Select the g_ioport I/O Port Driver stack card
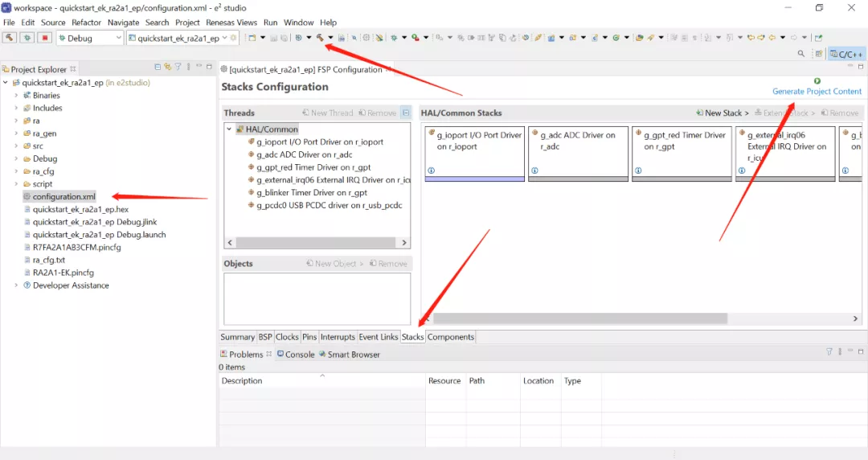Screen dimensions: 868x460 (474, 154)
